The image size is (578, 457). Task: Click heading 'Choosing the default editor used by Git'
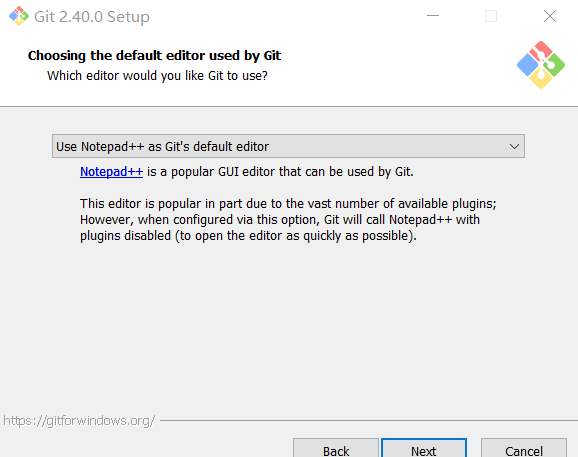click(154, 56)
